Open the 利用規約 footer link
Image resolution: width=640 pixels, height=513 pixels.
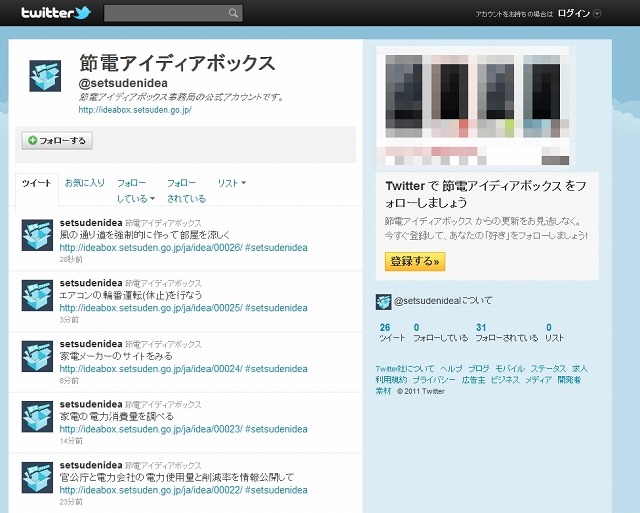pyautogui.click(x=391, y=380)
